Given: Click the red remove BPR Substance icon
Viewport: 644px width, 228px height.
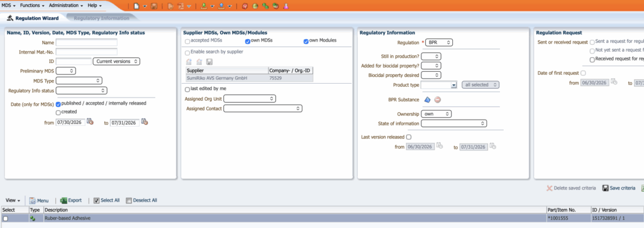Looking at the screenshot, I should [438, 100].
